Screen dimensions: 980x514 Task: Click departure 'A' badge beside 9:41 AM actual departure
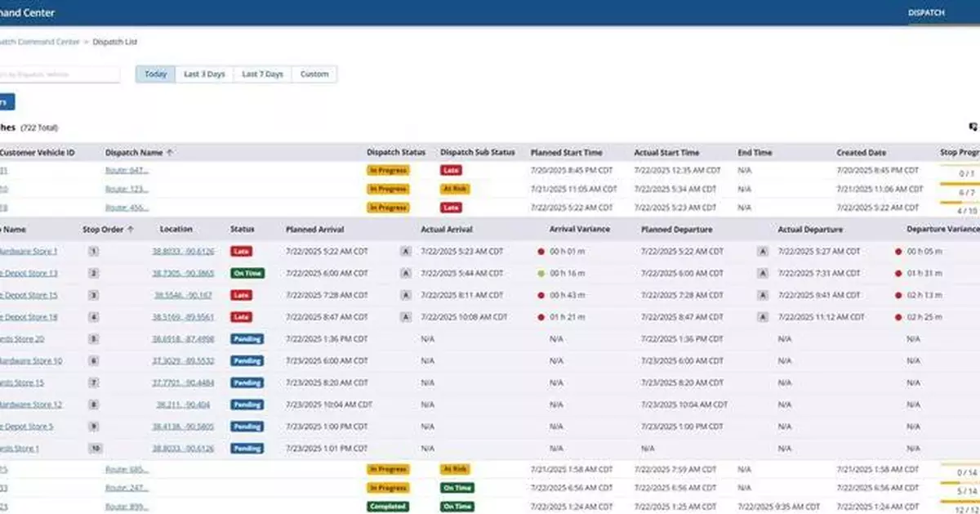point(763,295)
